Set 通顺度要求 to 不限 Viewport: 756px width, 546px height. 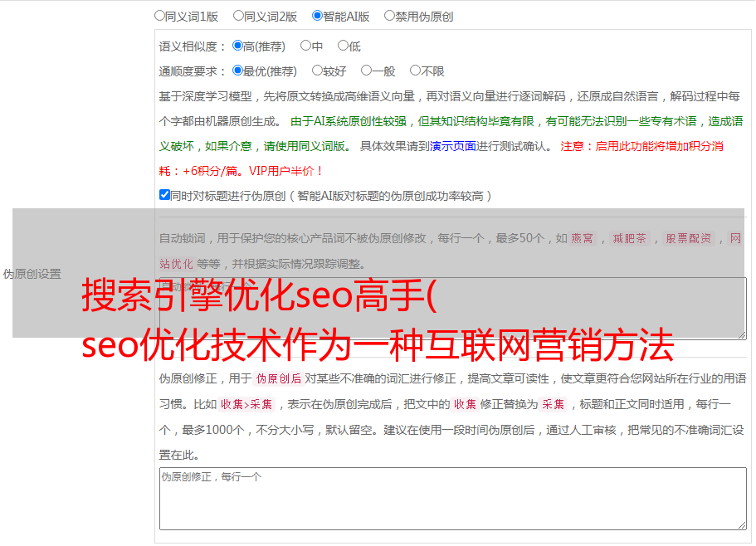[415, 71]
